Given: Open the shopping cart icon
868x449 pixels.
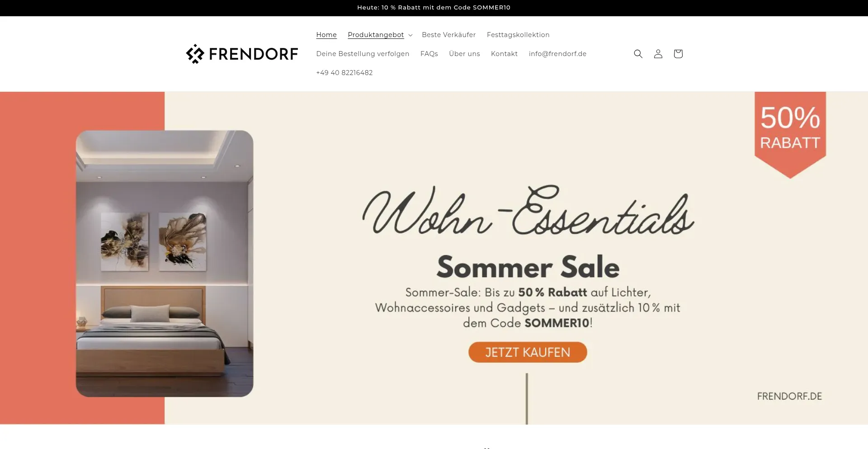Looking at the screenshot, I should pos(678,54).
